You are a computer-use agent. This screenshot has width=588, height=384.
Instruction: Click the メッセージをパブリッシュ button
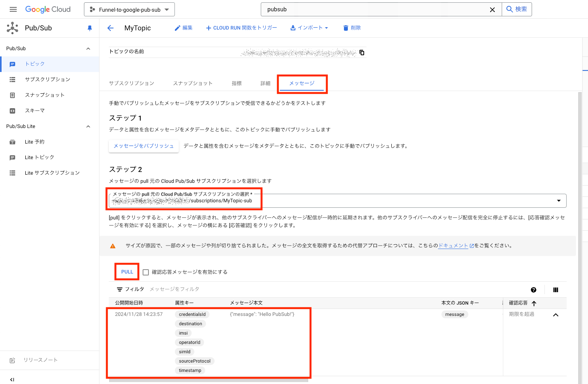click(x=144, y=146)
